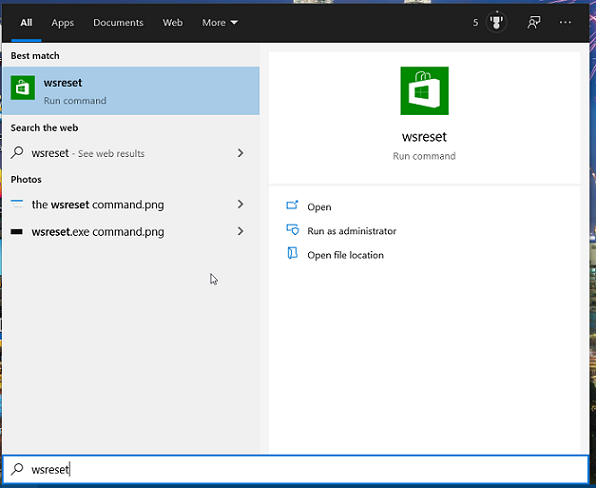Click the search input containing wsreset
Screen dimensions: 596x488
pyautogui.click(x=295, y=469)
